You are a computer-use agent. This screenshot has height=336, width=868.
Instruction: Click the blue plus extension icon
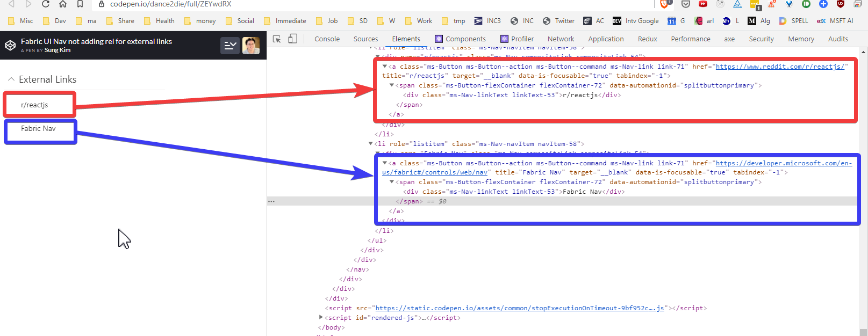[x=823, y=4]
